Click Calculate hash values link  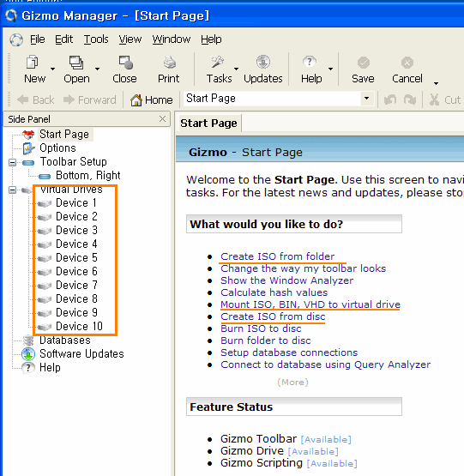[x=274, y=292]
